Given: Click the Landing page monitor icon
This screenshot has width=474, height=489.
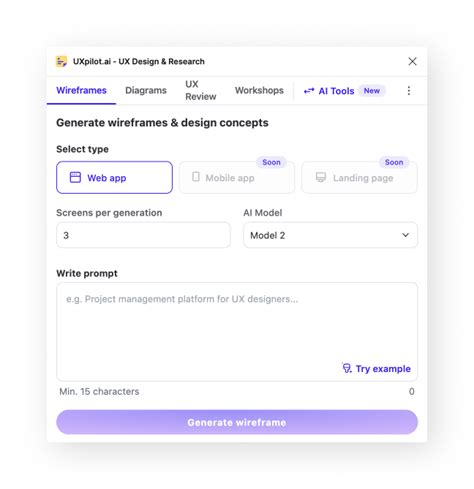Looking at the screenshot, I should [x=321, y=177].
